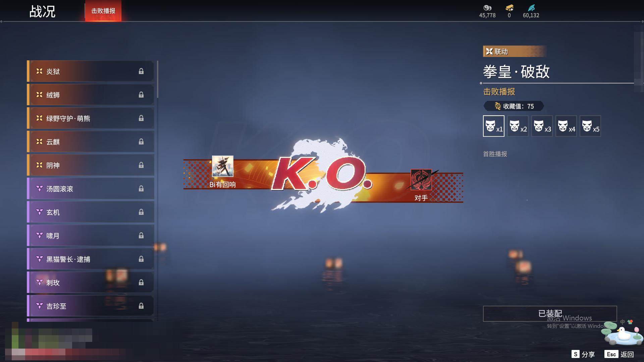
Task: Click the blue feather currency icon
Action: (x=531, y=8)
